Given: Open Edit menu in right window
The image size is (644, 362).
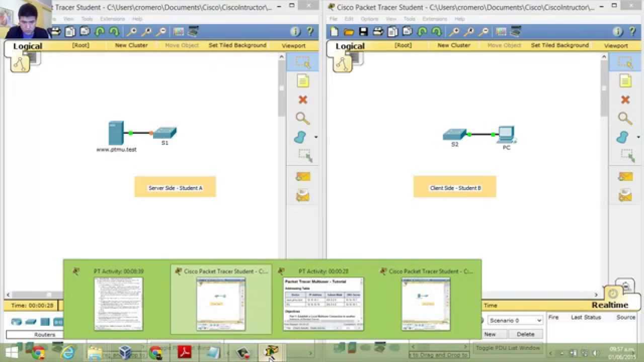Looking at the screenshot, I should coord(349,19).
